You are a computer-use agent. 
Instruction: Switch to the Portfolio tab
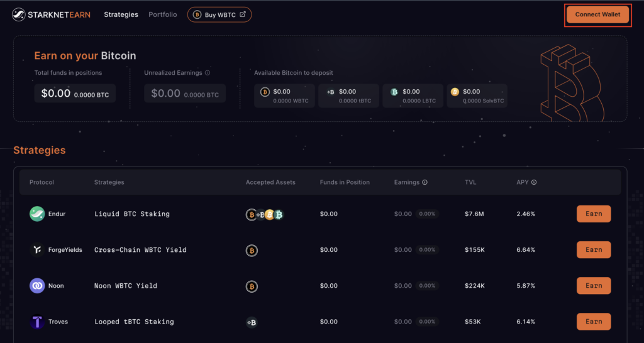coord(162,14)
